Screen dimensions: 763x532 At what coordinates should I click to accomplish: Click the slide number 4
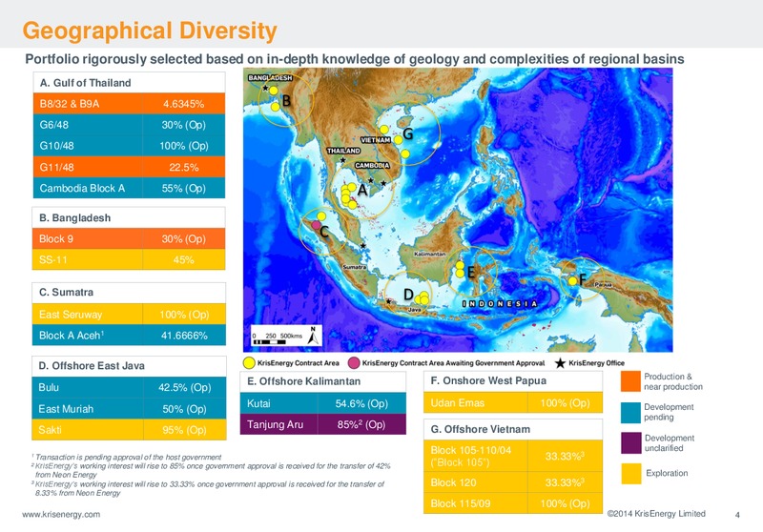click(x=737, y=515)
